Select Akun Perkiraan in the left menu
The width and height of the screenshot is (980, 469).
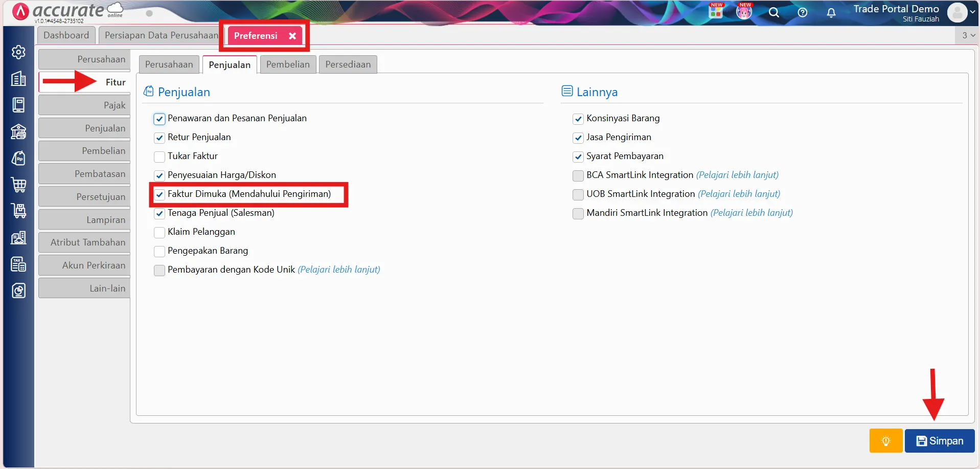pos(84,265)
